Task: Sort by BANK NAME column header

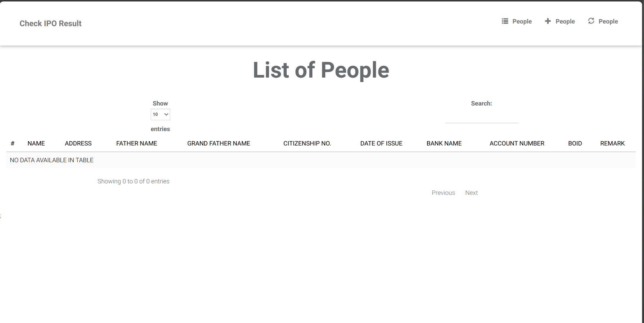Action: pos(444,143)
